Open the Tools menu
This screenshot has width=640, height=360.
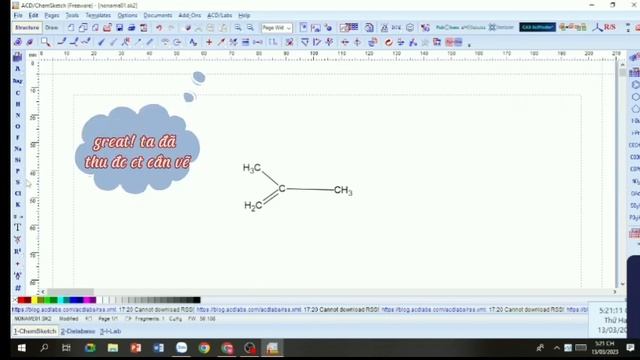pyautogui.click(x=72, y=16)
